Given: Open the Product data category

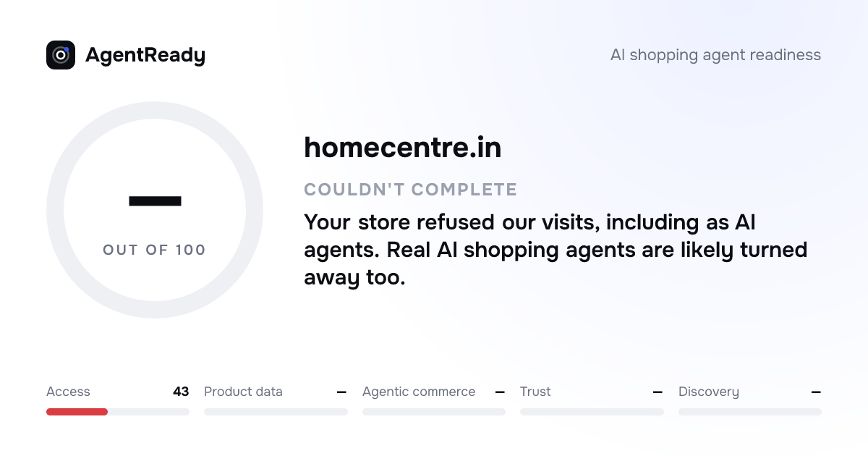Looking at the screenshot, I should click(243, 392).
